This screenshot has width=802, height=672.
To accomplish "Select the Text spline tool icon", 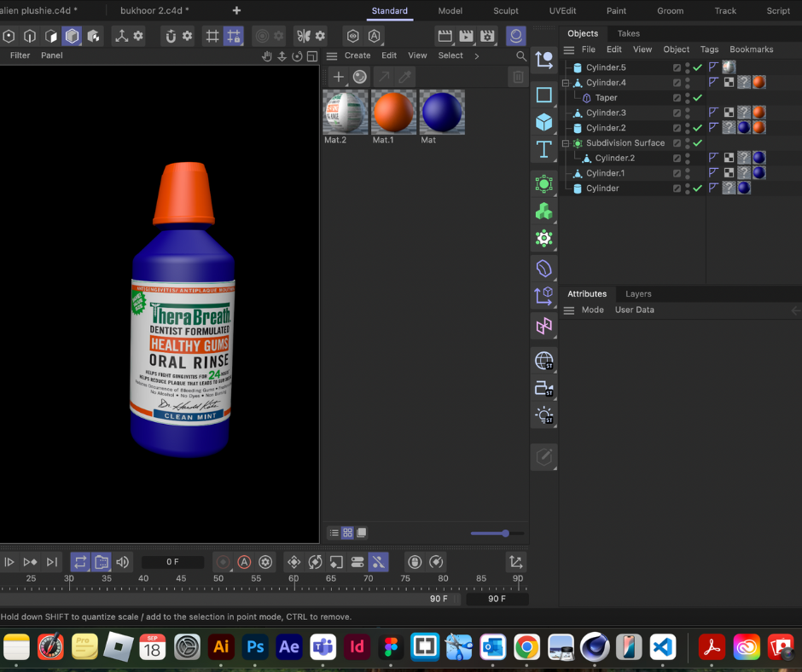I will [x=543, y=149].
